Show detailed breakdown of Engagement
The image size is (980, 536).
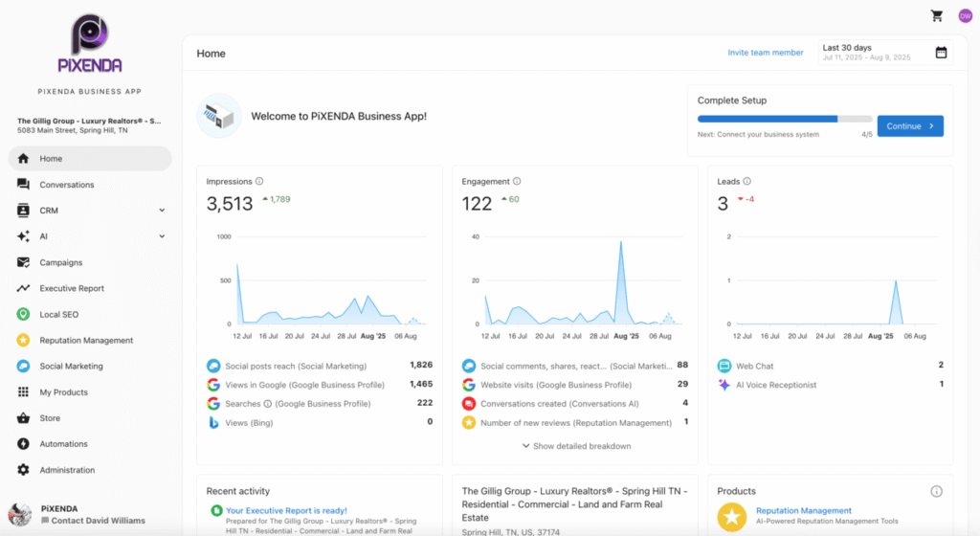click(x=576, y=446)
